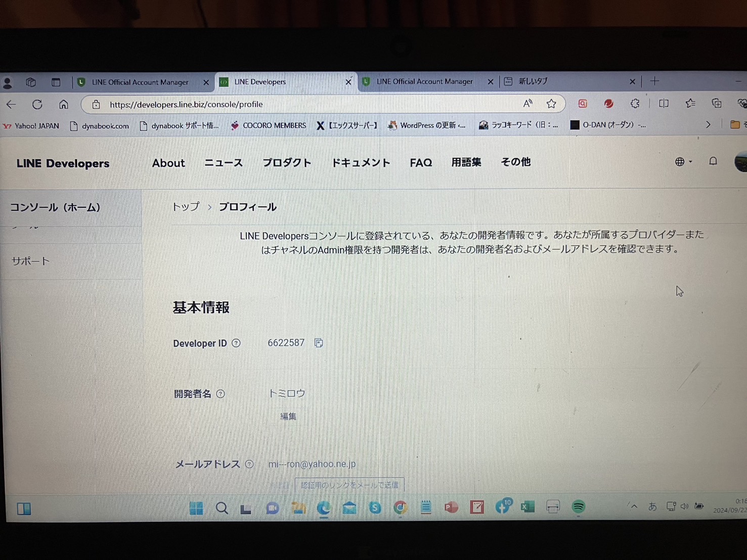Open File Explorer from the taskbar
Image resolution: width=747 pixels, height=560 pixels.
298,508
